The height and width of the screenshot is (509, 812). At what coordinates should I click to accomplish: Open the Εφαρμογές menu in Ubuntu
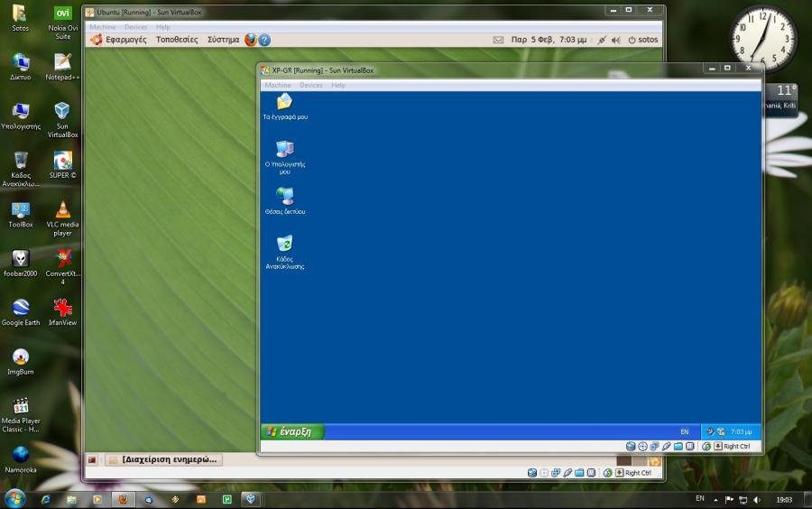point(125,40)
